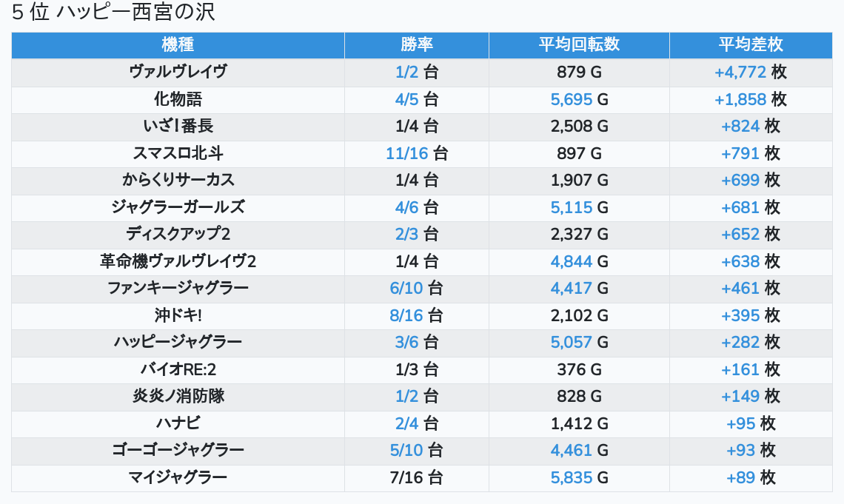
Task: Click the ハッピージャグラー 5,057 spins value
Action: [x=572, y=342]
